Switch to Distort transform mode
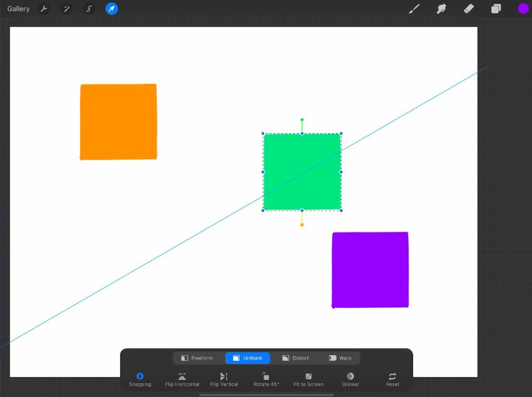Viewport: 532px width, 397px height. 295,358
